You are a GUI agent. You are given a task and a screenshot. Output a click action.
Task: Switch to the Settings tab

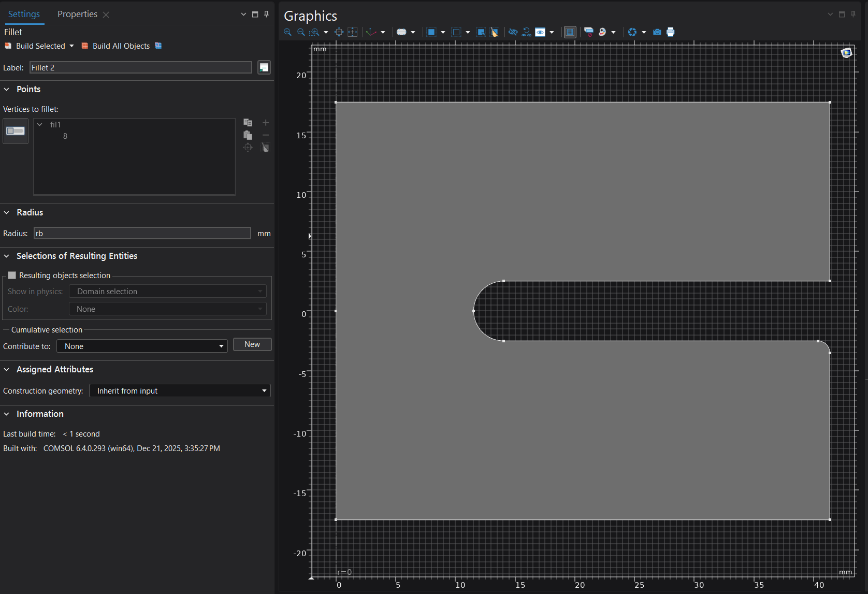pyautogui.click(x=24, y=14)
